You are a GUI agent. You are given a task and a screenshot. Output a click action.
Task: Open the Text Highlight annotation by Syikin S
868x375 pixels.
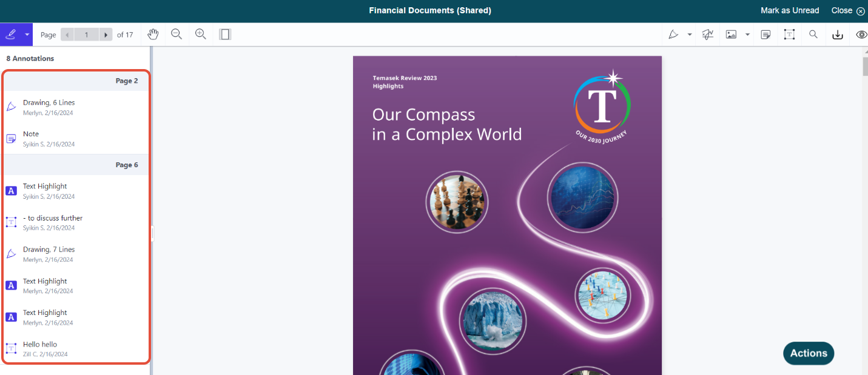(x=76, y=191)
